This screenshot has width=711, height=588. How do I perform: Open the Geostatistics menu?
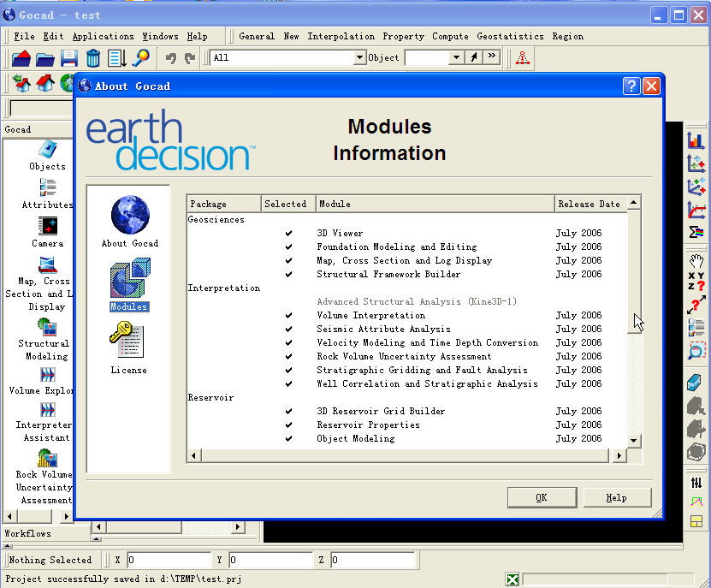510,36
